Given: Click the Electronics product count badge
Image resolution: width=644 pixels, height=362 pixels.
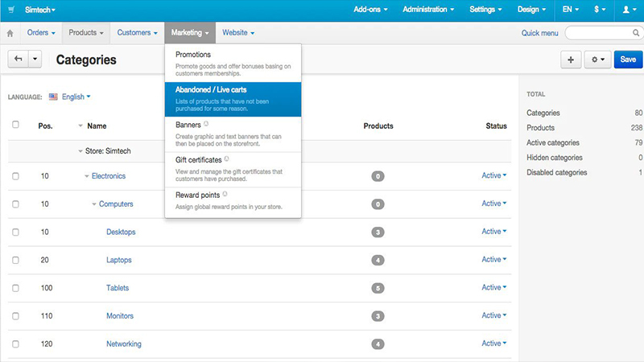Looking at the screenshot, I should coord(378,176).
